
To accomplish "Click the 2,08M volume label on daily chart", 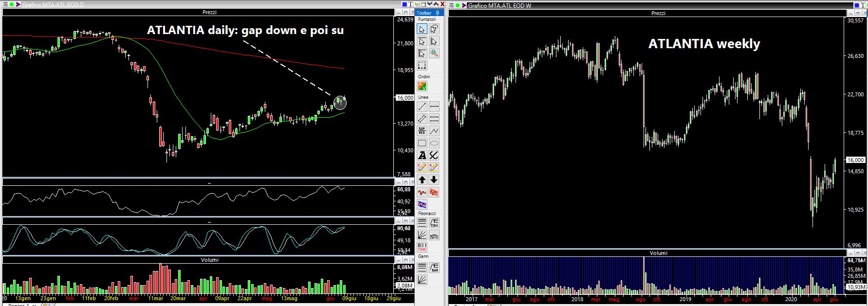I will click(x=405, y=285).
